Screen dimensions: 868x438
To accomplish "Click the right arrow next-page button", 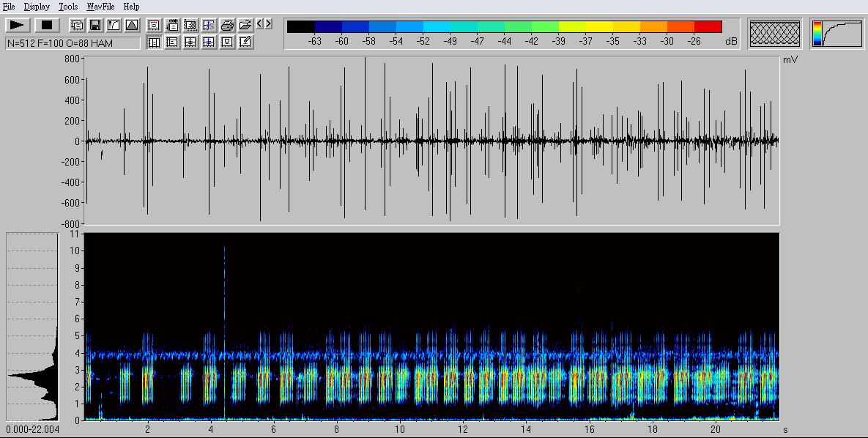I will [x=269, y=24].
